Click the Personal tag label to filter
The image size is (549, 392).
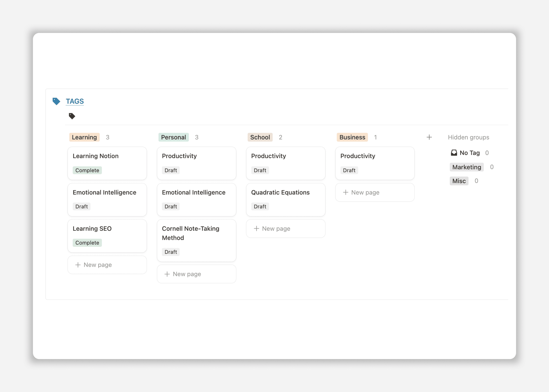click(x=173, y=137)
